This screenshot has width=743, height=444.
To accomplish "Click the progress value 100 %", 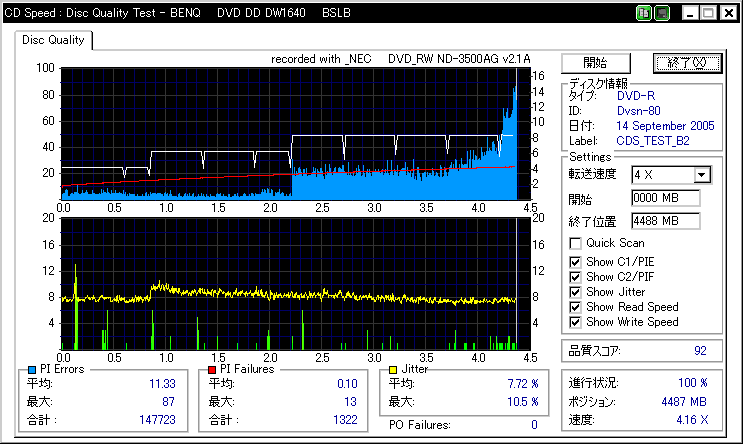I will tap(693, 383).
